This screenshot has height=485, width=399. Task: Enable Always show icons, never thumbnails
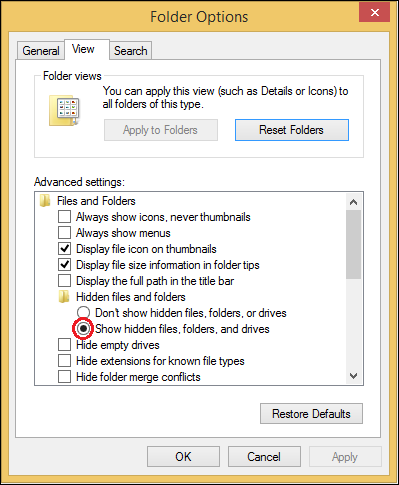(x=64, y=217)
